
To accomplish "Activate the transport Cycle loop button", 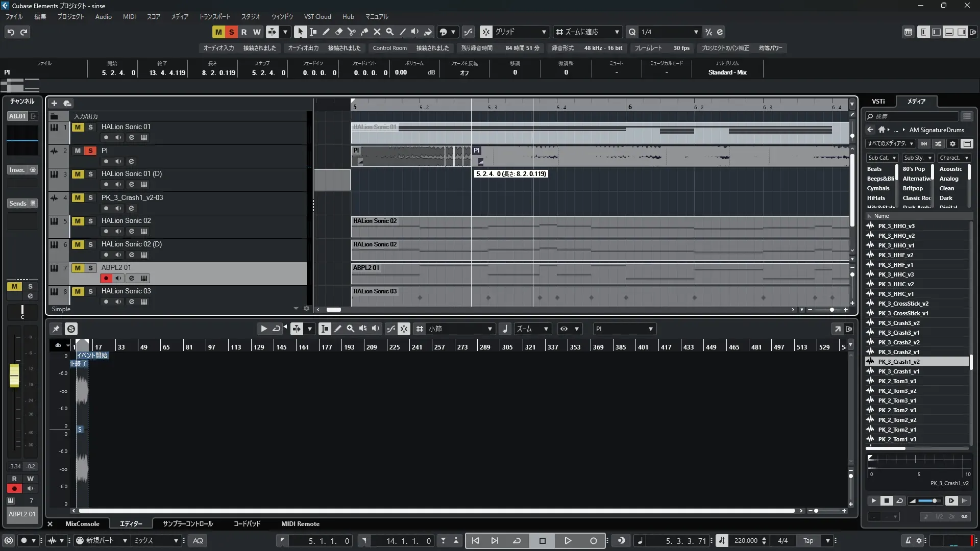I will click(517, 541).
